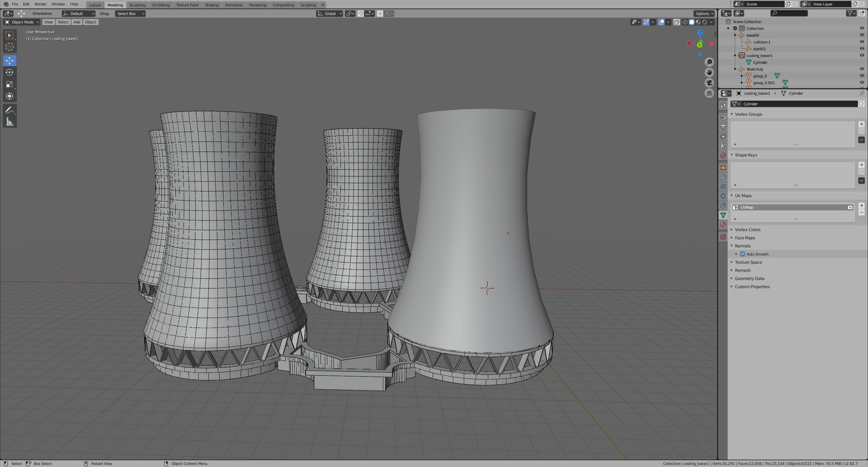Activate the Rotate tool
The image size is (868, 467).
(x=9, y=72)
